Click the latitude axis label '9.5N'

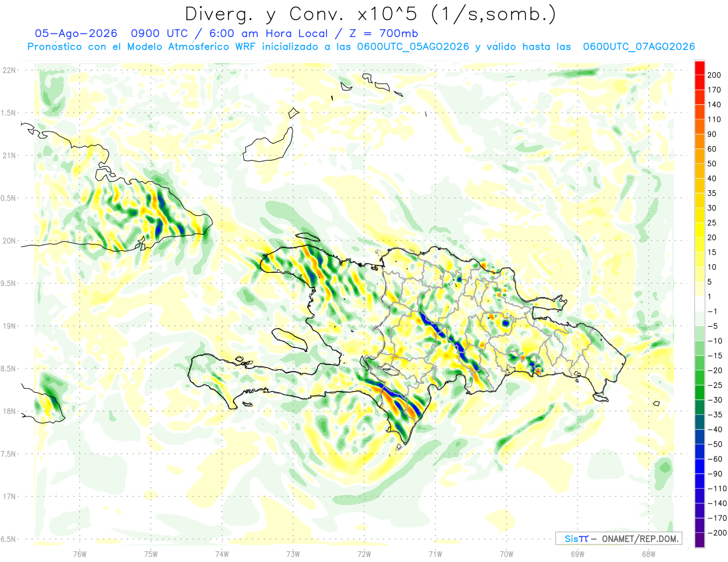tap(8, 284)
